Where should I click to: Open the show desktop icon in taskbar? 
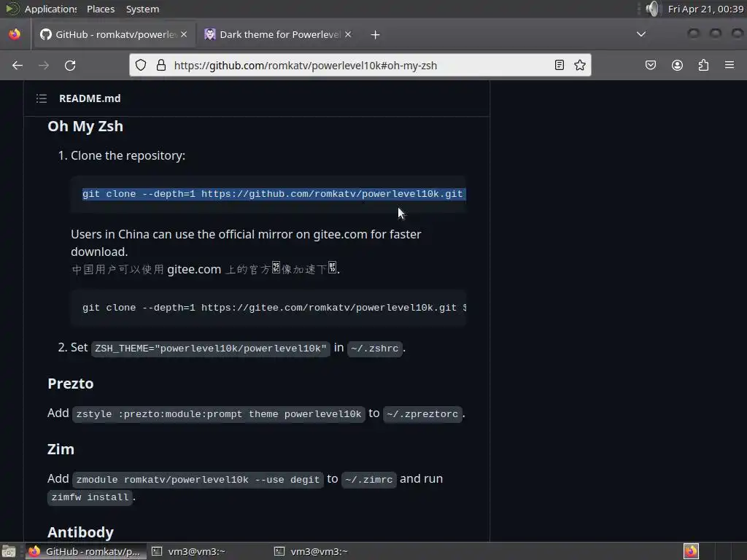(x=9, y=551)
